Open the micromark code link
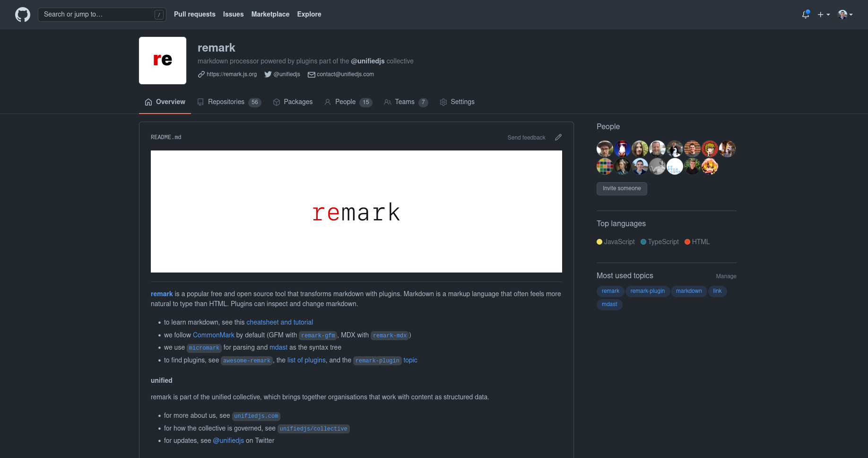The width and height of the screenshot is (868, 458). (204, 348)
